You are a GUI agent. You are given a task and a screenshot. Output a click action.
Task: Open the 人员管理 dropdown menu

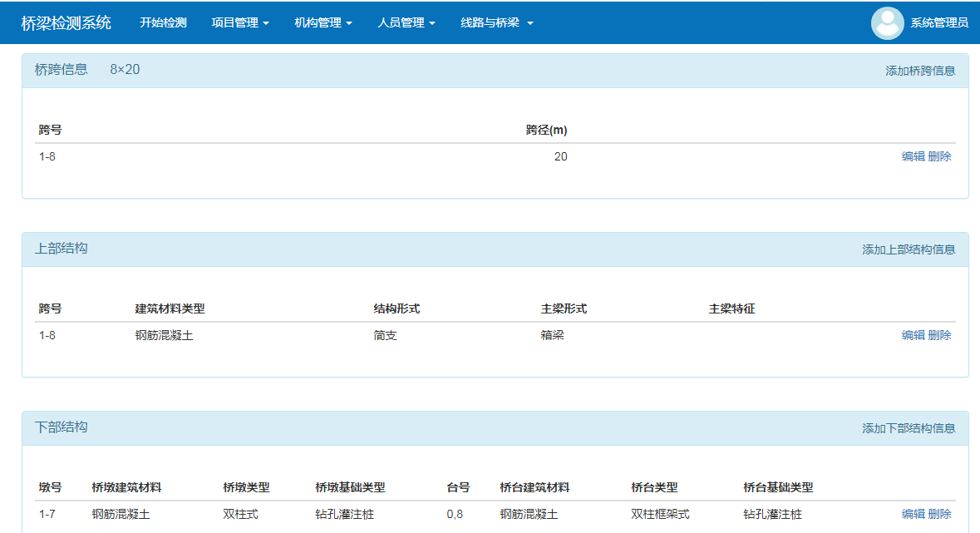pos(406,23)
